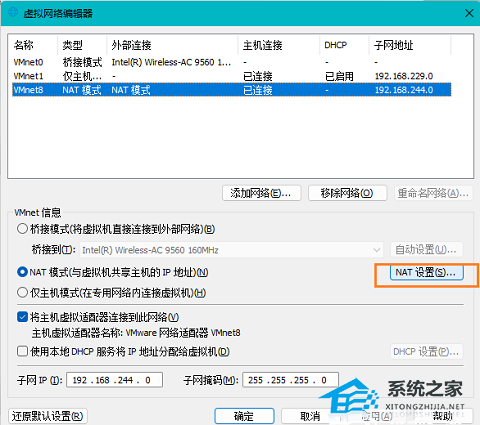Click the Virtual Network Editor title icon
The image size is (480, 425).
click(13, 12)
